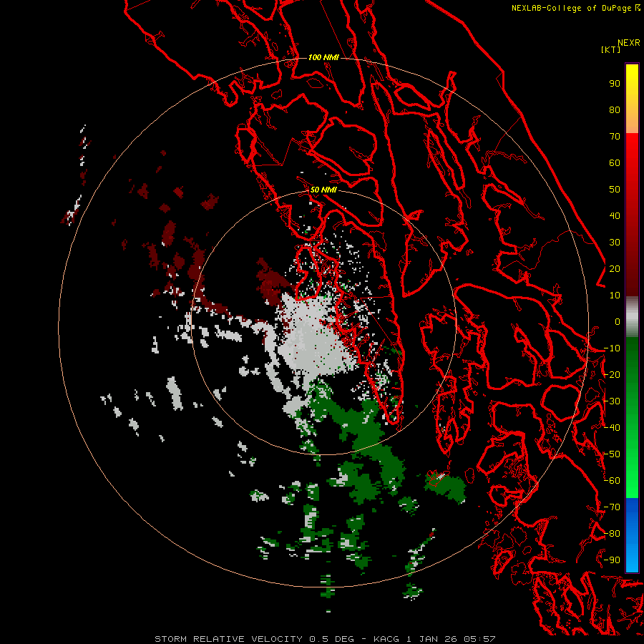The image size is (644, 644).
Task: Click the positive 50 scale value
Action: point(615,190)
